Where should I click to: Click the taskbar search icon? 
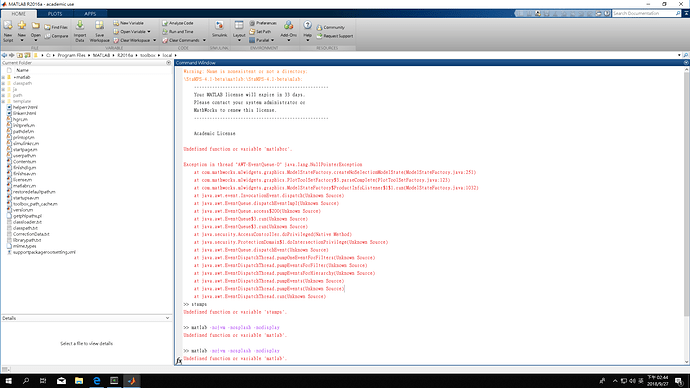tap(26, 381)
